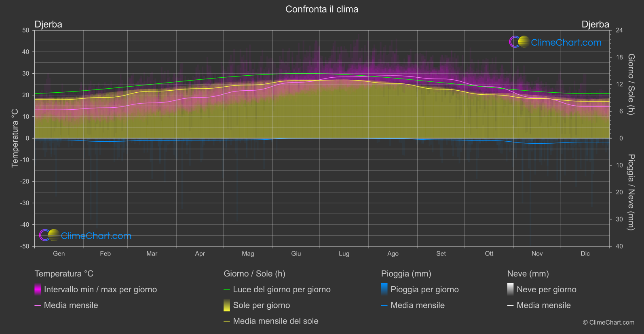Viewport: 644px width, 334px height.
Task: Click the 'Lug' month label
Action: [x=344, y=253]
